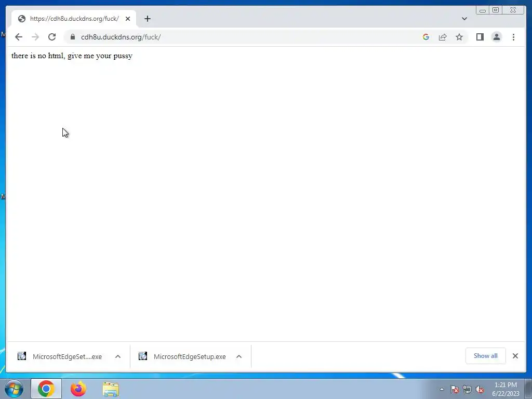Open Windows Explorer from the taskbar
532x399 pixels.
coord(111,389)
